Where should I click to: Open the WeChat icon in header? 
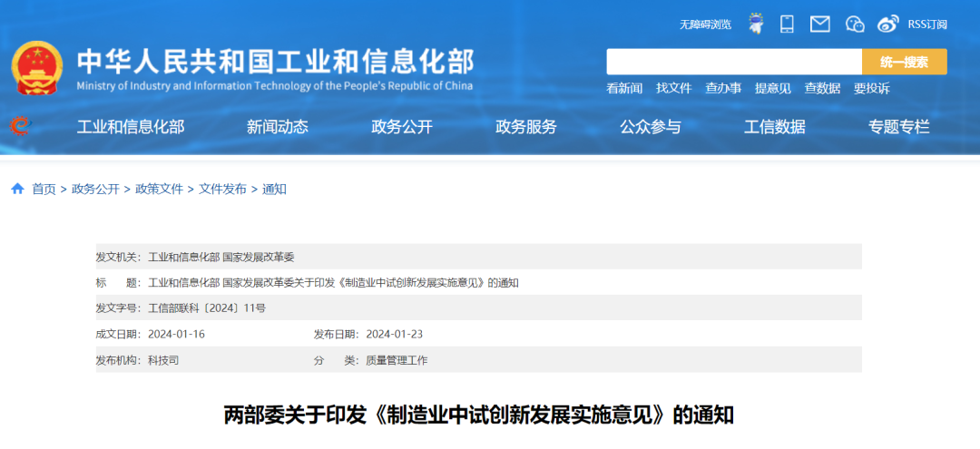click(855, 24)
